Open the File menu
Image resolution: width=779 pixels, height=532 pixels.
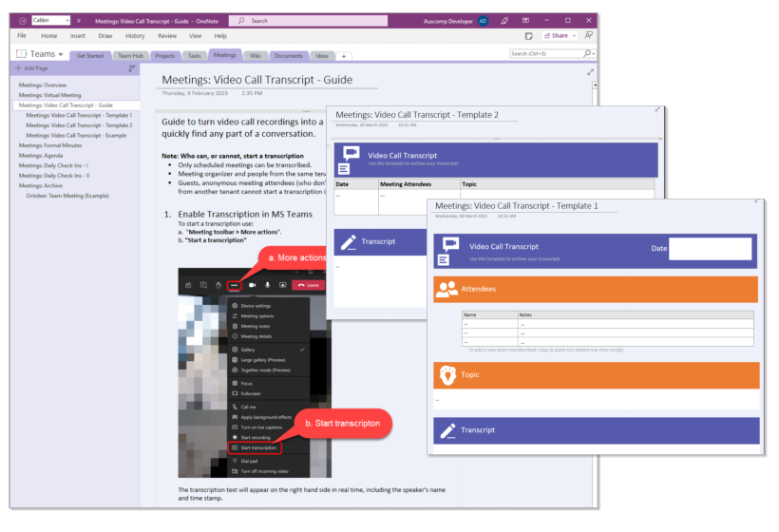22,36
